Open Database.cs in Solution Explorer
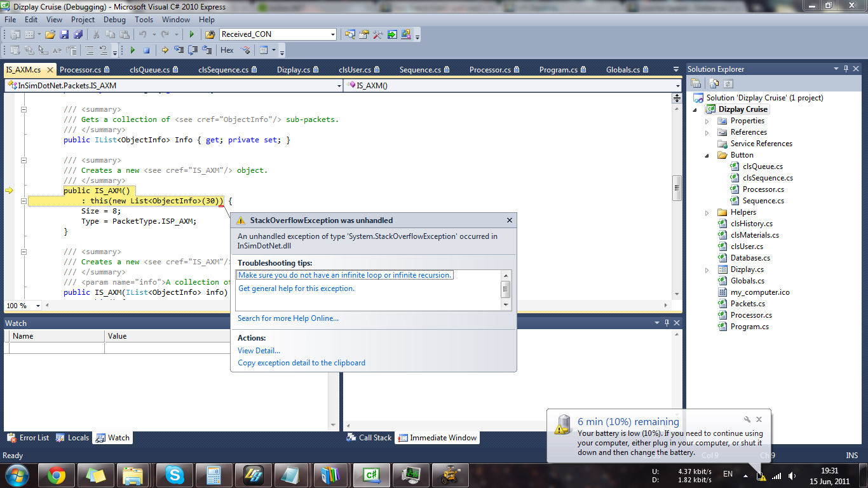Screen dimensions: 868x488 click(750, 258)
